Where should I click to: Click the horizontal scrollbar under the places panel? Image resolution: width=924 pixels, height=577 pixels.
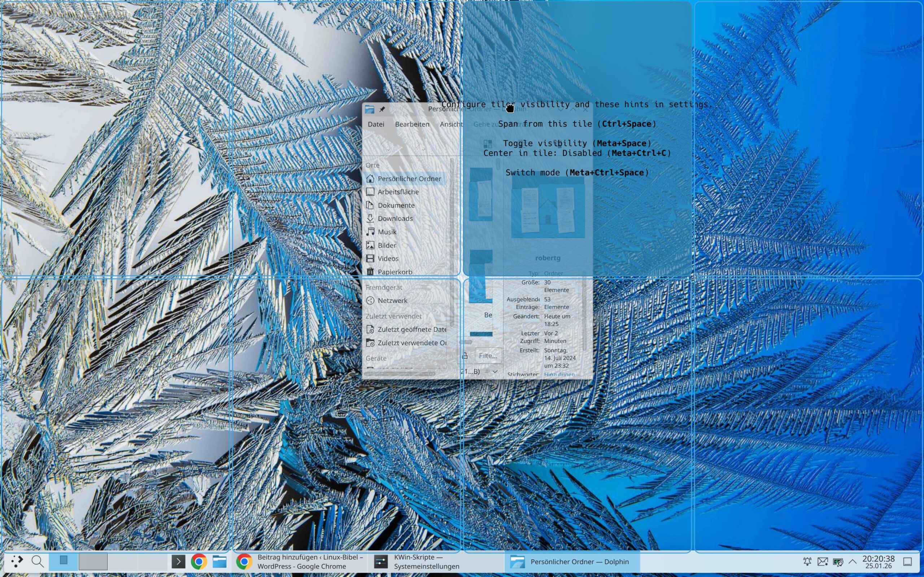pyautogui.click(x=400, y=374)
